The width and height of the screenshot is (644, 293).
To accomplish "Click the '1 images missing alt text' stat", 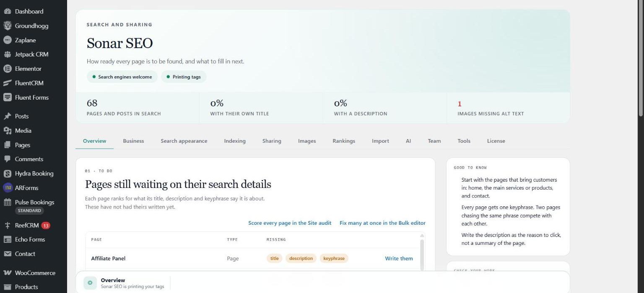I will [x=508, y=108].
